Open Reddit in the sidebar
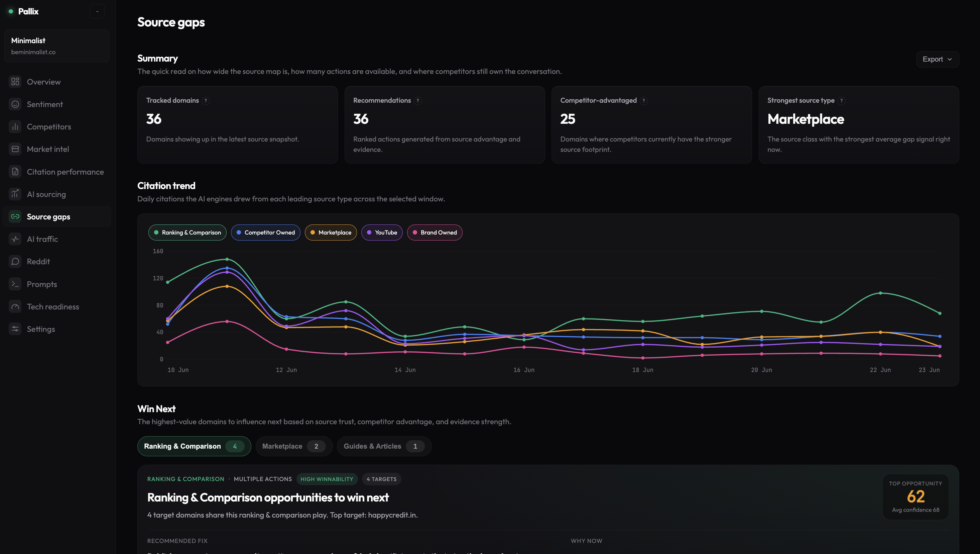 tap(57, 261)
